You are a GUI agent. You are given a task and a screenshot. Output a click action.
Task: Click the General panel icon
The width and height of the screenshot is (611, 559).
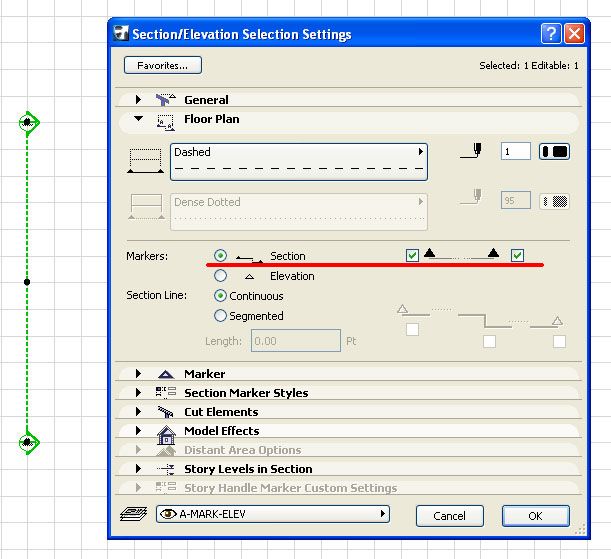(x=166, y=100)
